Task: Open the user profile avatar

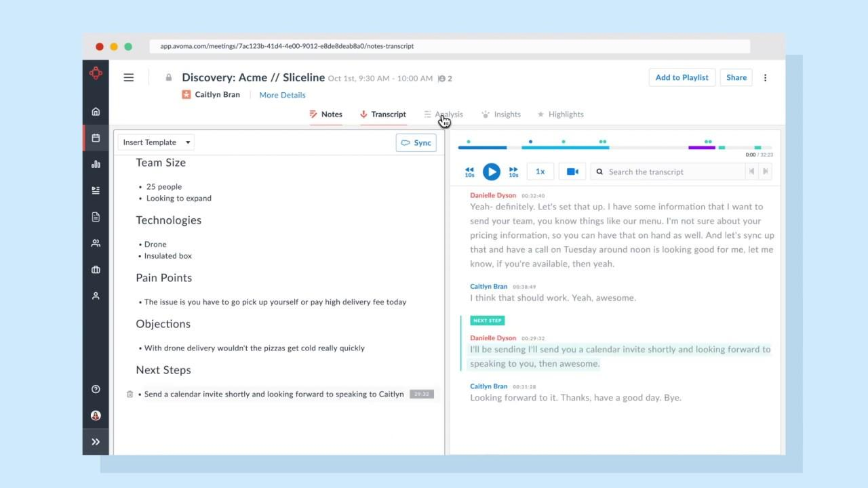Action: 96,415
